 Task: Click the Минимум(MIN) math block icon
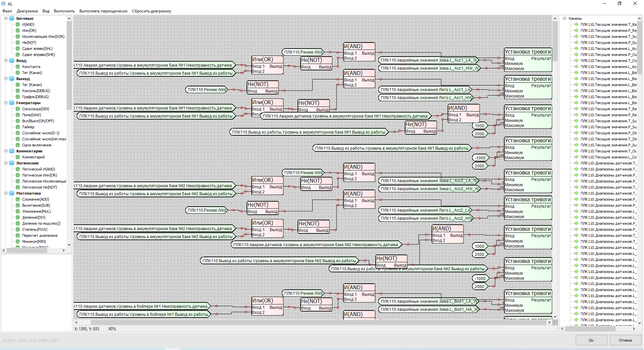click(18, 241)
